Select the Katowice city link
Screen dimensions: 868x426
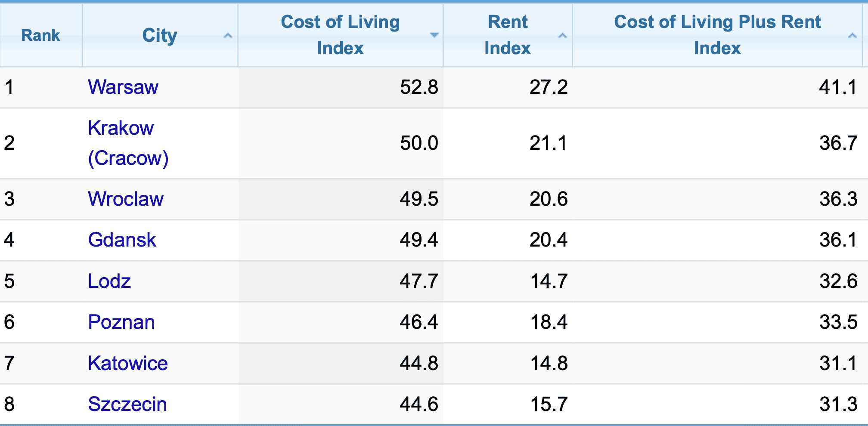tap(127, 363)
